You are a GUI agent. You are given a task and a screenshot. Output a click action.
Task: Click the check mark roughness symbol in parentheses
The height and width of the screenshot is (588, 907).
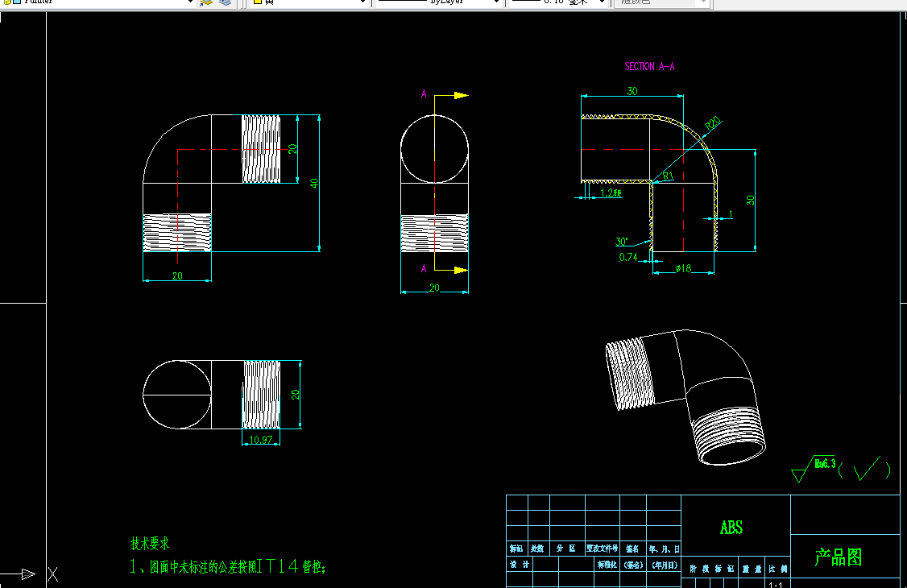pyautogui.click(x=865, y=468)
